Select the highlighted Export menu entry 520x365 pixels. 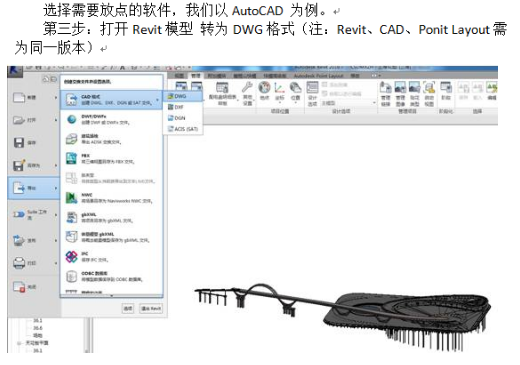pyautogui.click(x=33, y=188)
